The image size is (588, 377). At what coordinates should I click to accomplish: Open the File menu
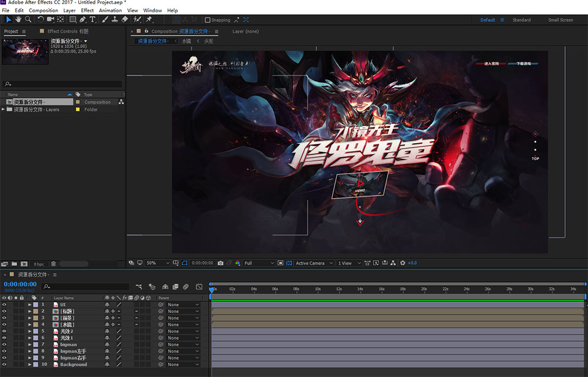click(6, 11)
